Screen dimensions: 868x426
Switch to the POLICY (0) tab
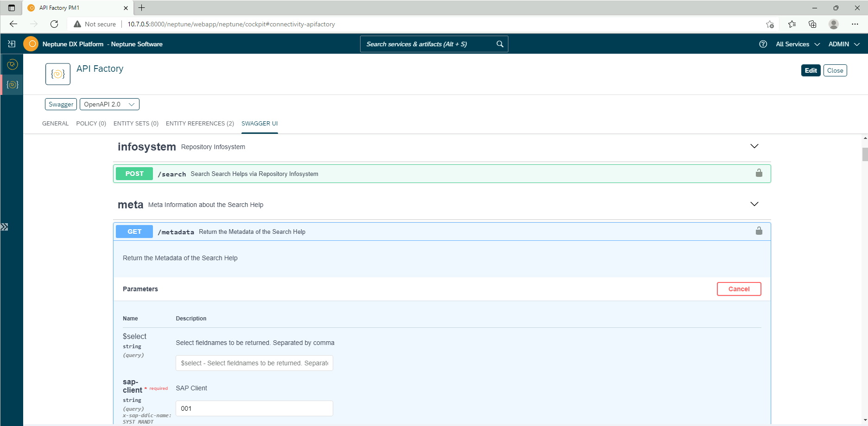coord(91,124)
